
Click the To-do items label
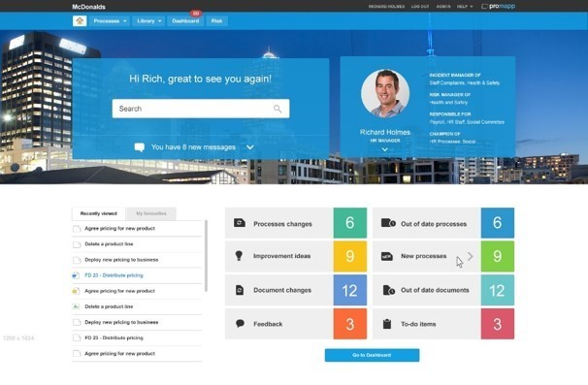tap(418, 324)
